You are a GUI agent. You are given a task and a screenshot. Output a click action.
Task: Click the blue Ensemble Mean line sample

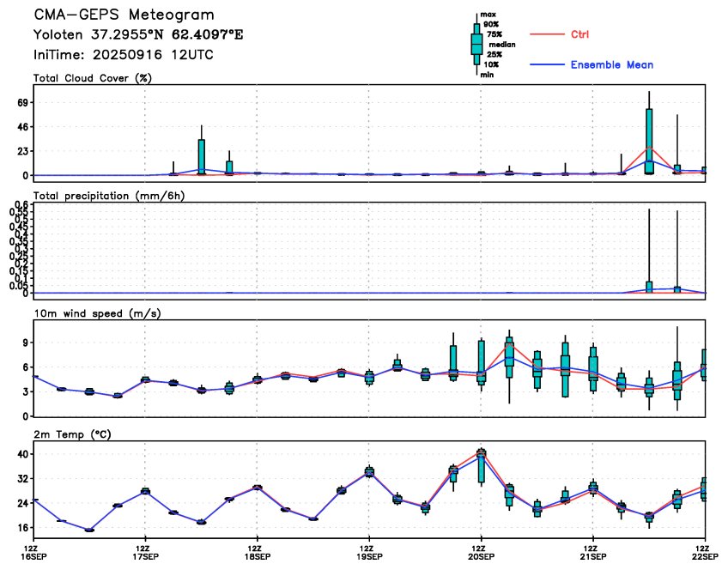[547, 64]
